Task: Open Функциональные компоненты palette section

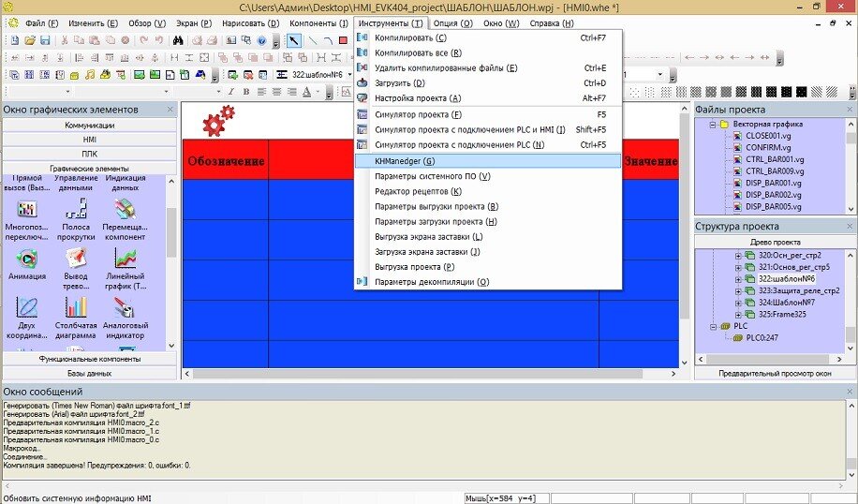Action: [90, 359]
